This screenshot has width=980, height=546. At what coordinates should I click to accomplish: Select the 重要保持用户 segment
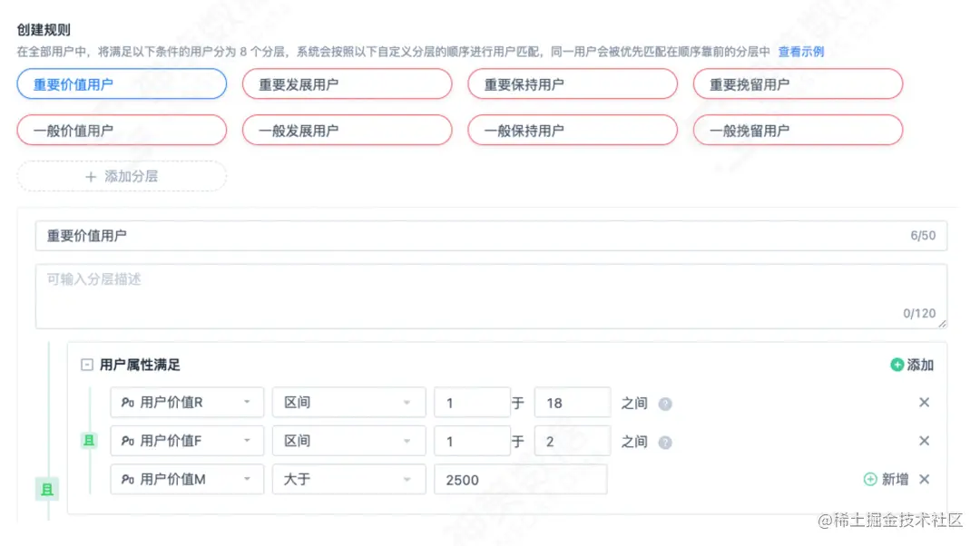coord(572,83)
